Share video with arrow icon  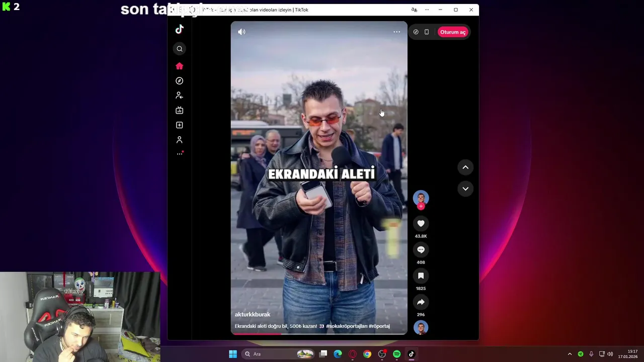click(x=421, y=302)
